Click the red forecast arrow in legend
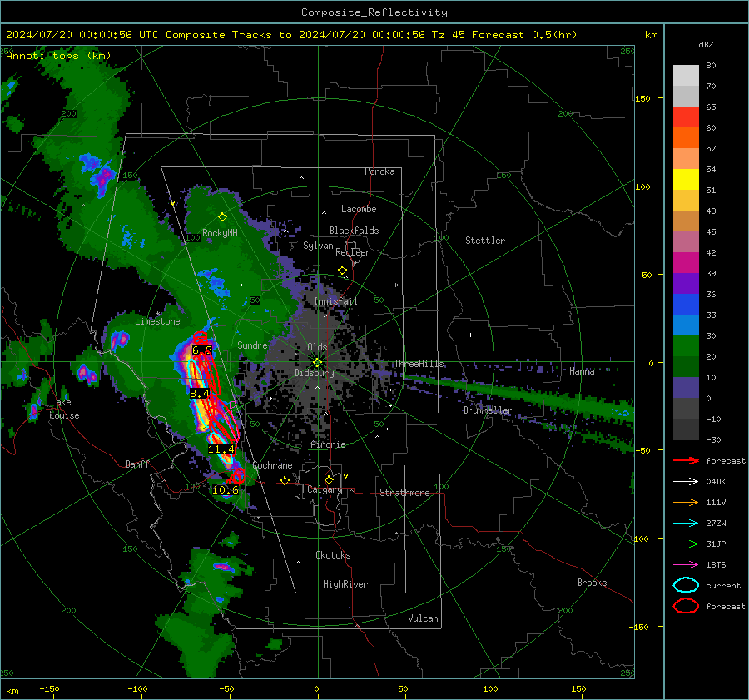 pyautogui.click(x=686, y=460)
